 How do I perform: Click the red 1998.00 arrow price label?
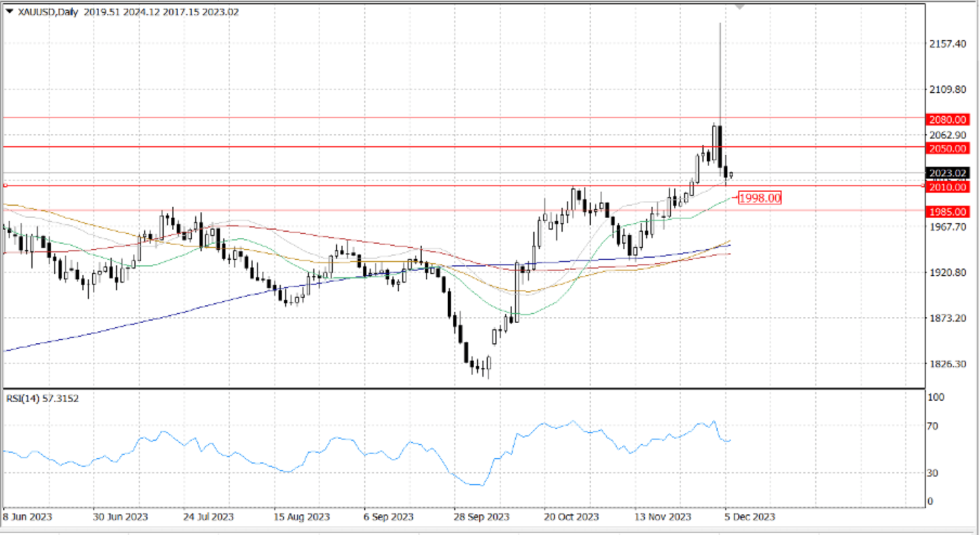pyautogui.click(x=759, y=198)
